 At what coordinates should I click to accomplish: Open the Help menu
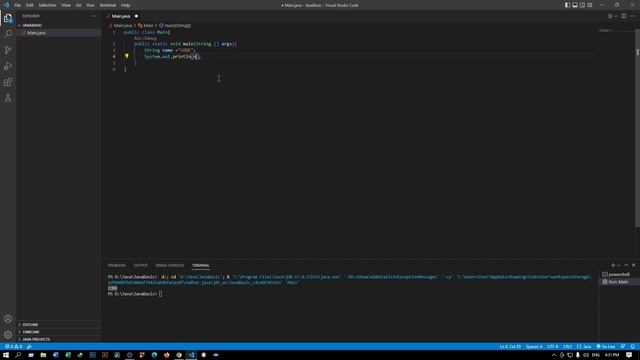click(125, 5)
